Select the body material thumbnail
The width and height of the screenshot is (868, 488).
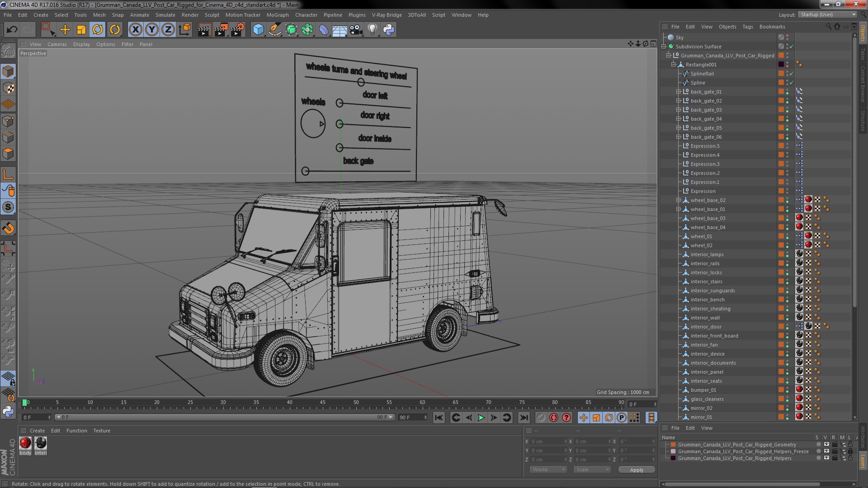tap(26, 443)
